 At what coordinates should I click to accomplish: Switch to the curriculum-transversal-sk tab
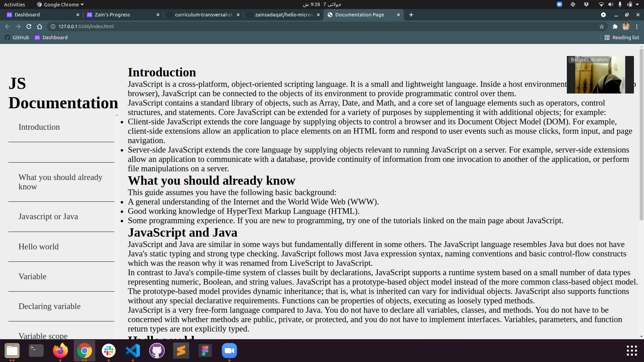(x=203, y=15)
